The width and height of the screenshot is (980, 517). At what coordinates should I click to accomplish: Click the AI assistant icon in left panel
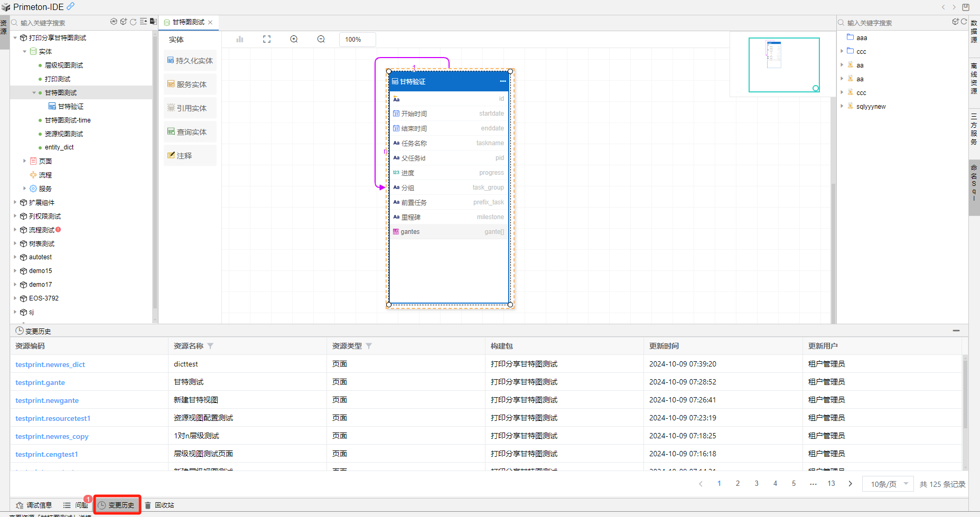click(114, 22)
